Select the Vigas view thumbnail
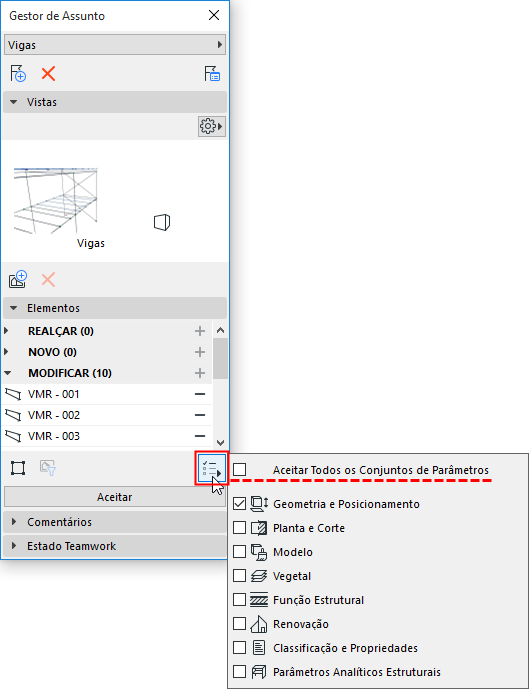 click(56, 200)
